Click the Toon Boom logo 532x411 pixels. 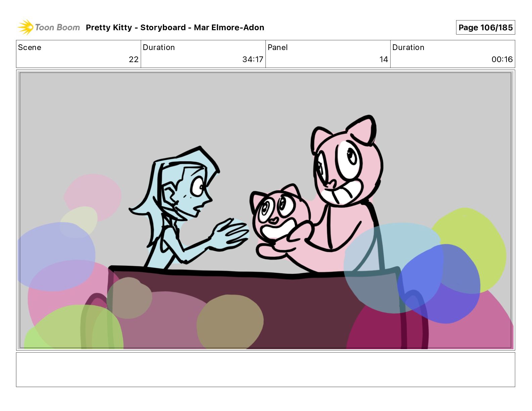49,27
